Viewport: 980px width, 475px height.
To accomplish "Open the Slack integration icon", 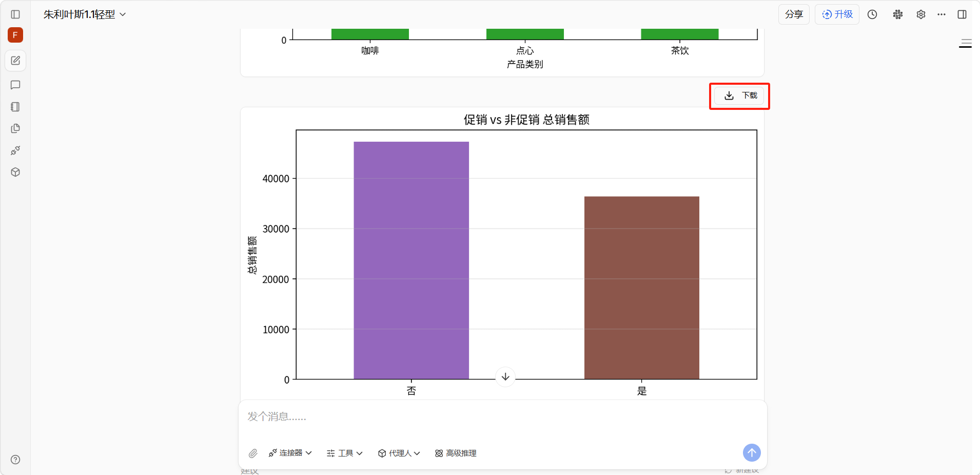I will (898, 14).
